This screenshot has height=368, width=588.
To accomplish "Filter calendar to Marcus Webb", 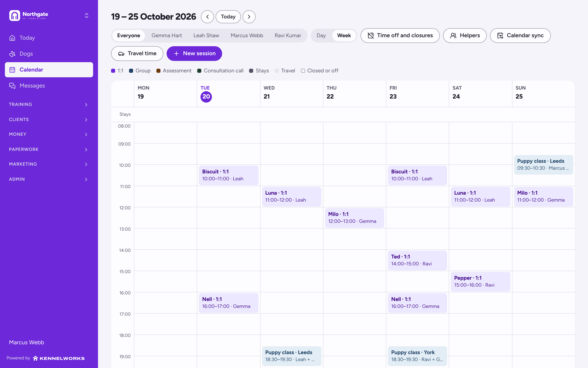I will (x=247, y=36).
